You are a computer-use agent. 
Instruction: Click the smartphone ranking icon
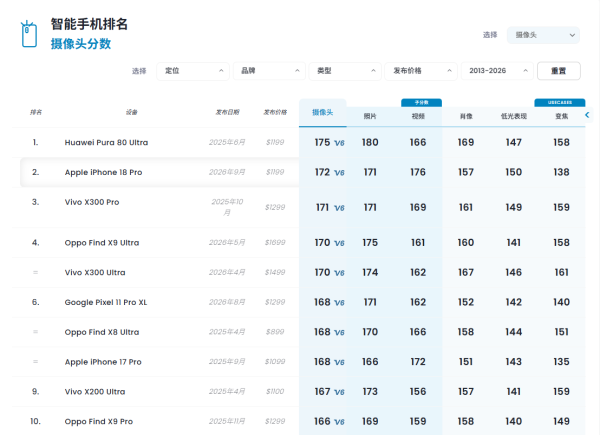tap(29, 34)
